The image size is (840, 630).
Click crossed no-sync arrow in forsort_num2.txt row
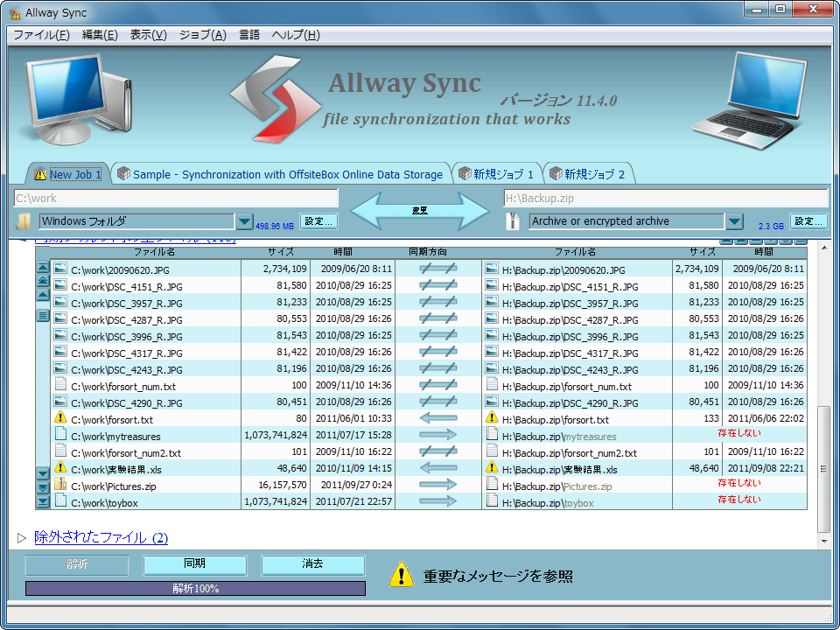click(438, 451)
